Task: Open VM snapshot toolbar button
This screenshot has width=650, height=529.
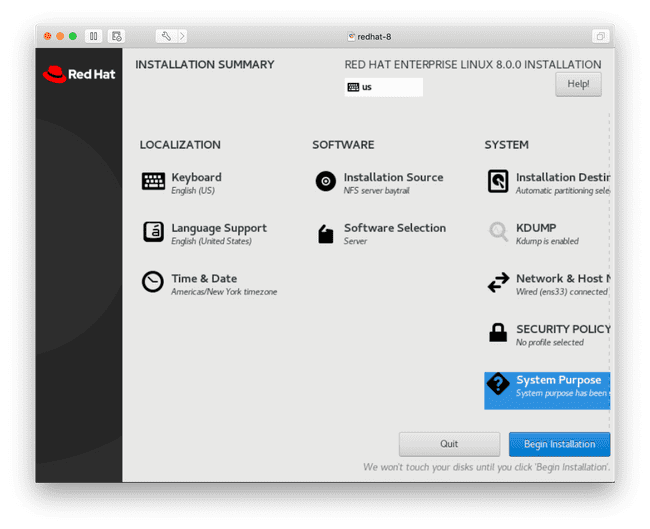Action: [x=116, y=36]
